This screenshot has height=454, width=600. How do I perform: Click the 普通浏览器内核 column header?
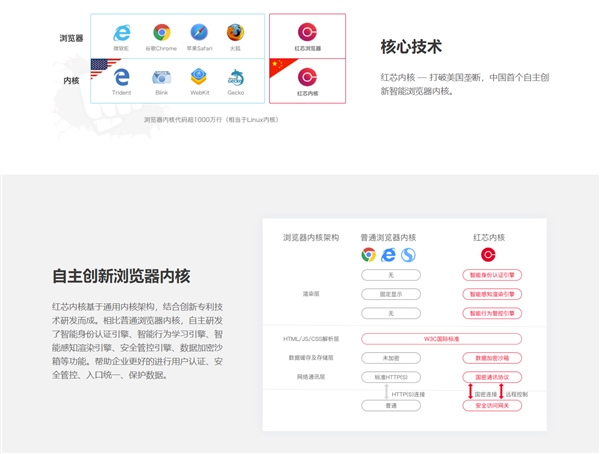(x=388, y=237)
